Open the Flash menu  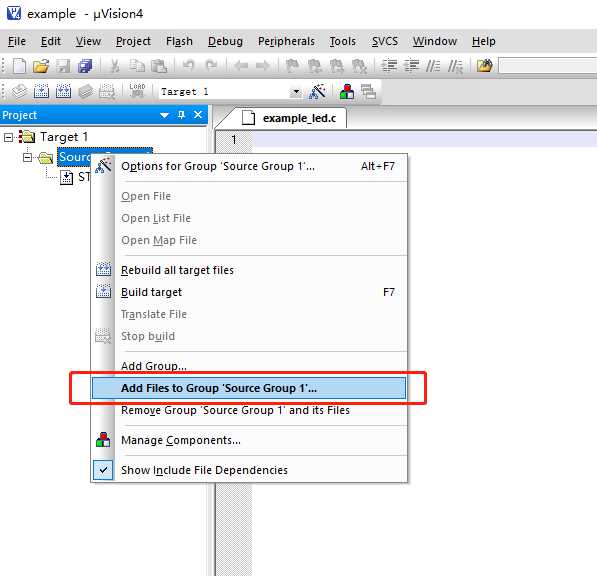click(179, 41)
